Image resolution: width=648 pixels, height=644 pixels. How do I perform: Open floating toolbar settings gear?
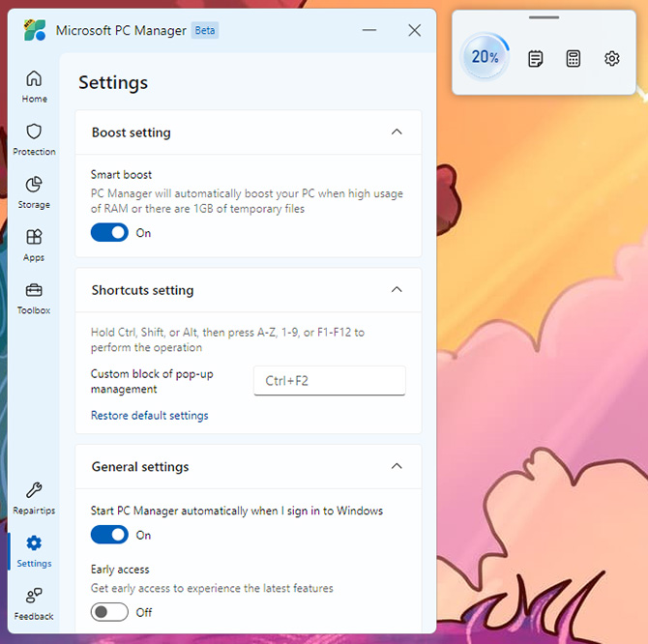(611, 58)
